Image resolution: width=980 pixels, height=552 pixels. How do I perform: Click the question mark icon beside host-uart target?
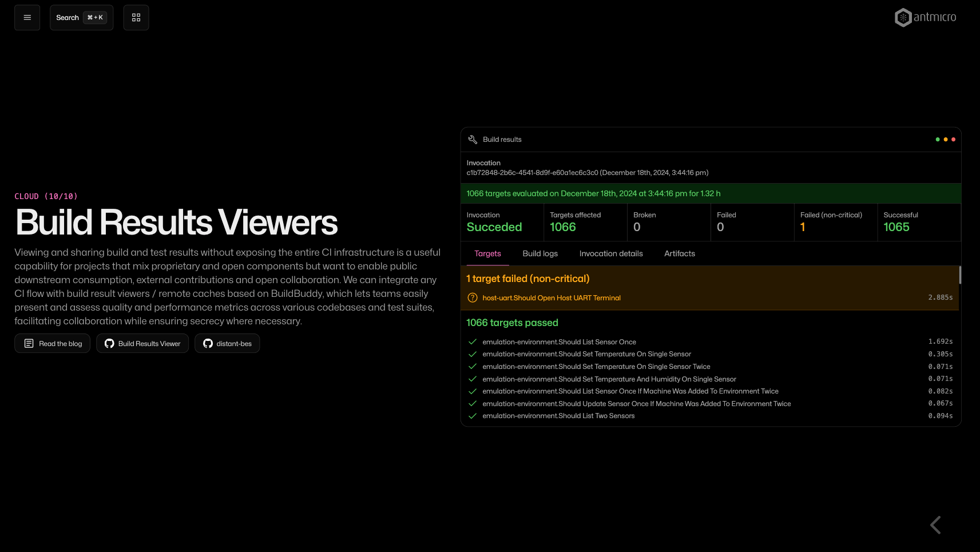click(473, 297)
